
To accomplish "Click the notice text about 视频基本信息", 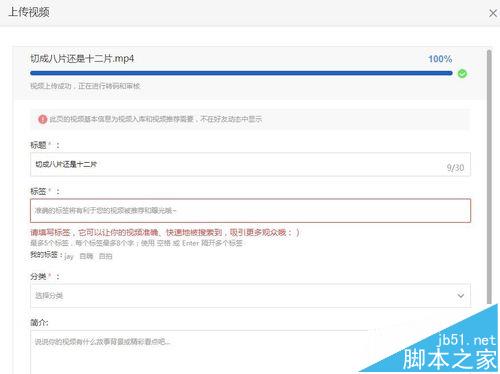I will [x=156, y=119].
